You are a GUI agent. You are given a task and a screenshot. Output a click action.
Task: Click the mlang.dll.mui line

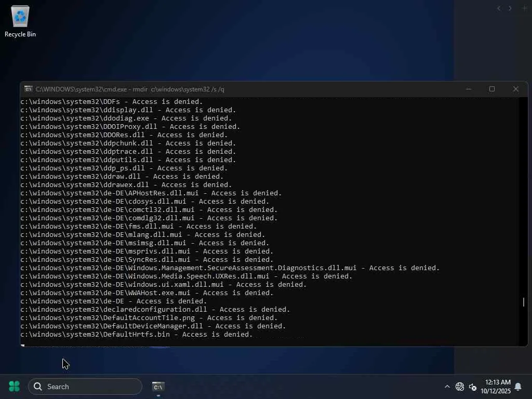point(143,234)
